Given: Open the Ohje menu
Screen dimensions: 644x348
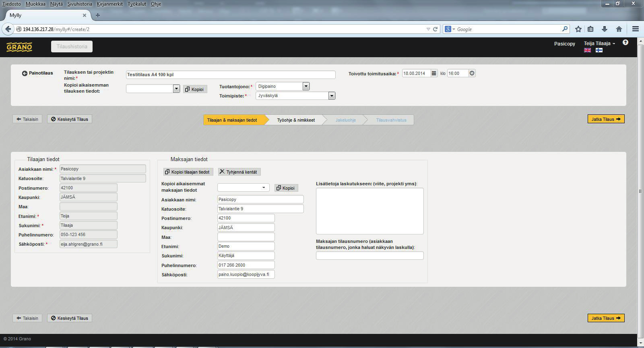Looking at the screenshot, I should pos(156,4).
